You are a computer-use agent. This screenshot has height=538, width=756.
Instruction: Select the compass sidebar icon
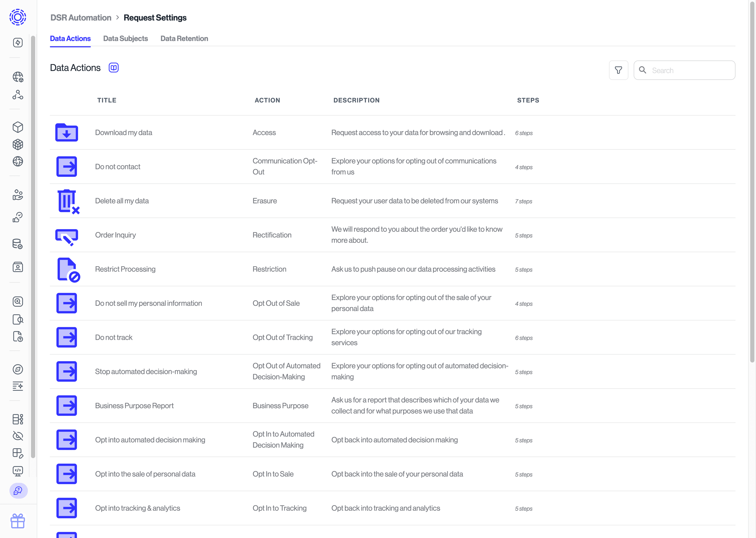tap(18, 369)
